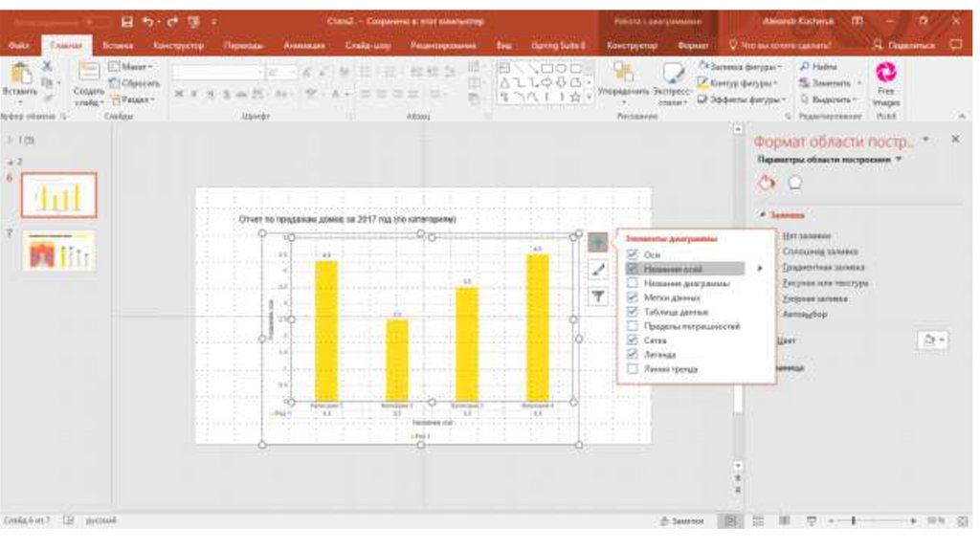Select the Effects pentagon icon in format pane
The image size is (980, 549).
pos(793,183)
